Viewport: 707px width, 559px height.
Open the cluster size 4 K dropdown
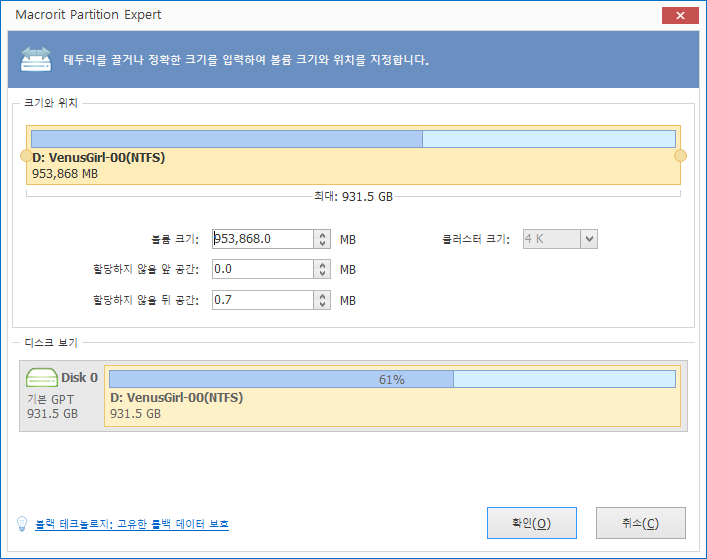coord(588,239)
